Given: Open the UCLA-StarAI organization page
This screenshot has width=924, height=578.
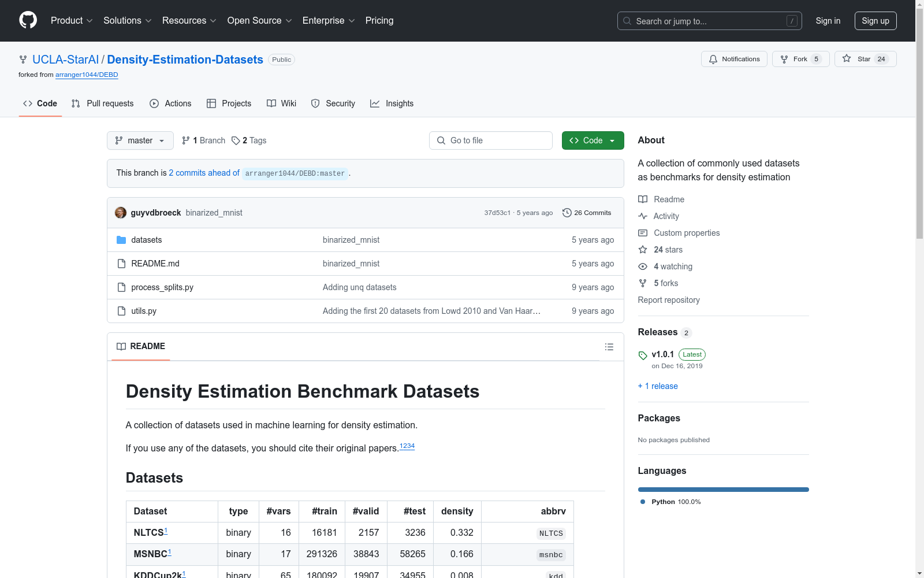Looking at the screenshot, I should [66, 60].
